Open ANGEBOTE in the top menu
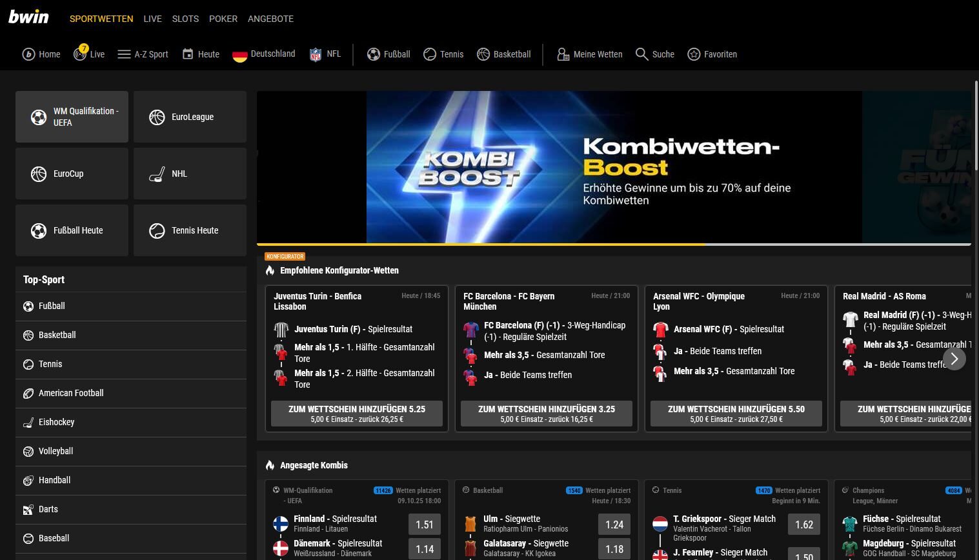Viewport: 979px width, 560px height. [270, 19]
